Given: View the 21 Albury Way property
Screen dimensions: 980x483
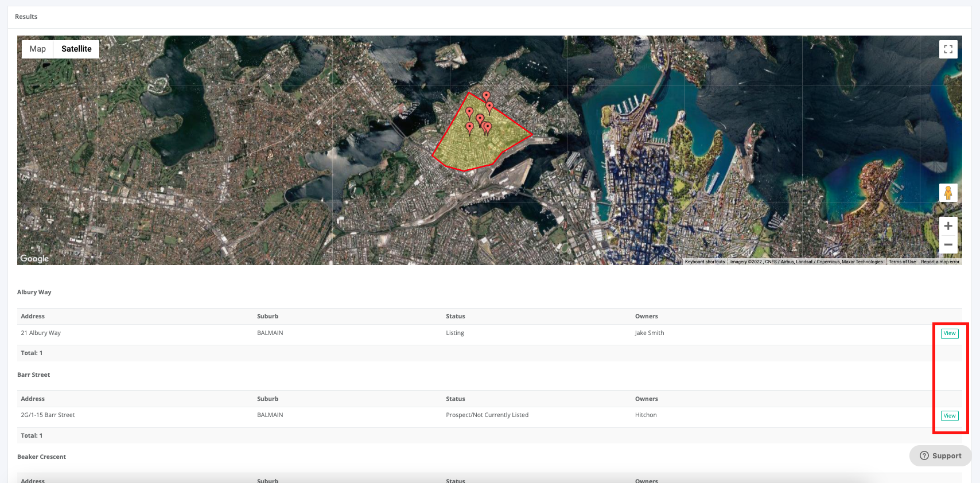Looking at the screenshot, I should [x=950, y=333].
